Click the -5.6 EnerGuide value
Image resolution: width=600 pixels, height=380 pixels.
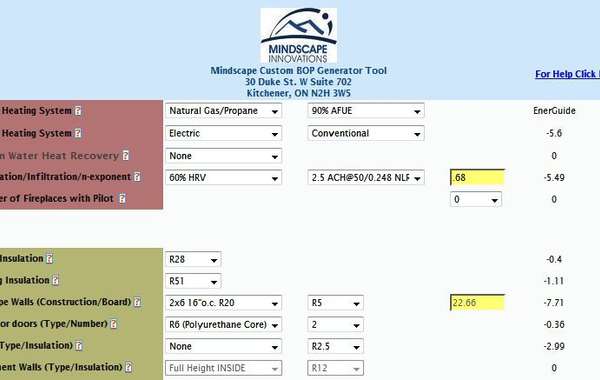(x=554, y=133)
